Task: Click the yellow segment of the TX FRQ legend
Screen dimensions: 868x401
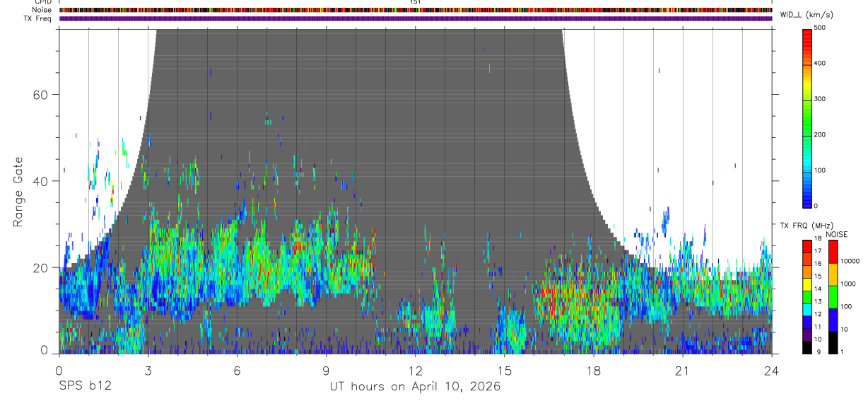Action: pyautogui.click(x=807, y=284)
